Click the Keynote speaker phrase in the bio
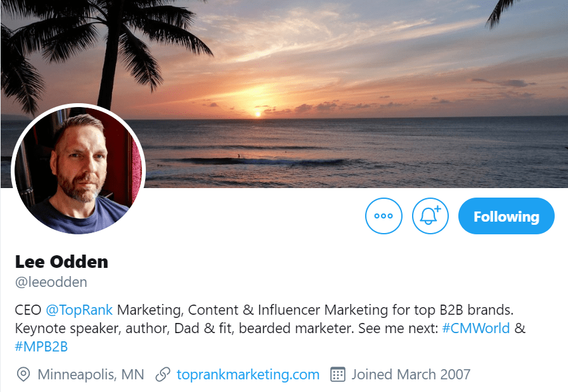Screen dimensions: 568x392 coord(67,329)
